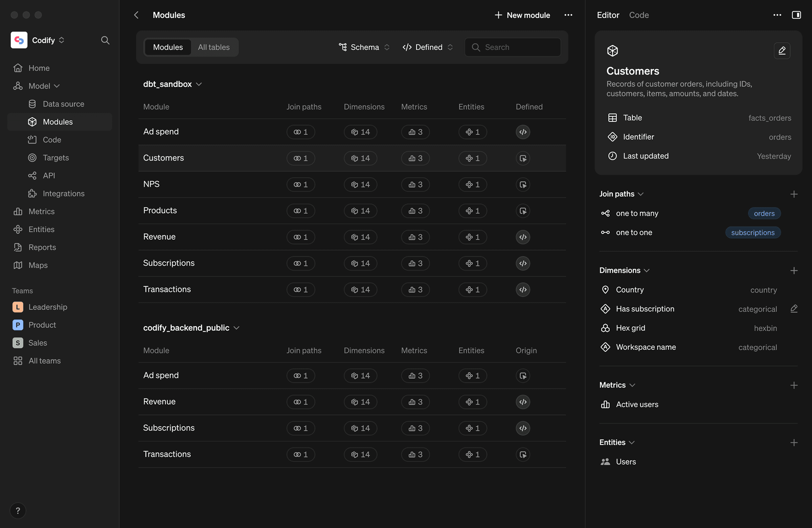
Task: Click the search magnifier icon in sidebar
Action: tap(105, 40)
